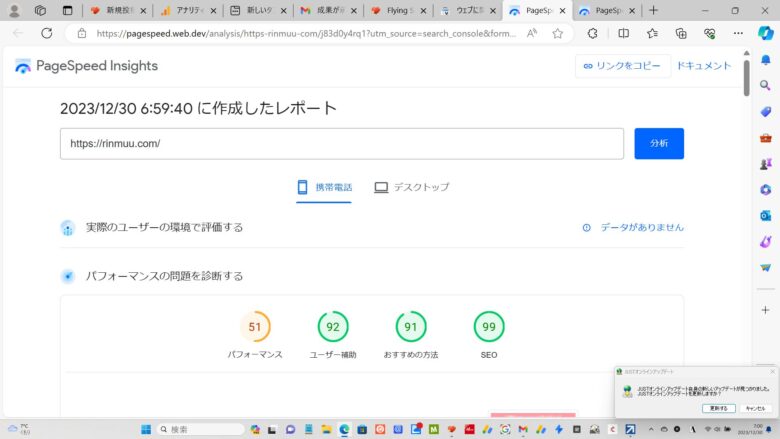
Task: Select the SEO score gauge showing 99
Action: [489, 327]
